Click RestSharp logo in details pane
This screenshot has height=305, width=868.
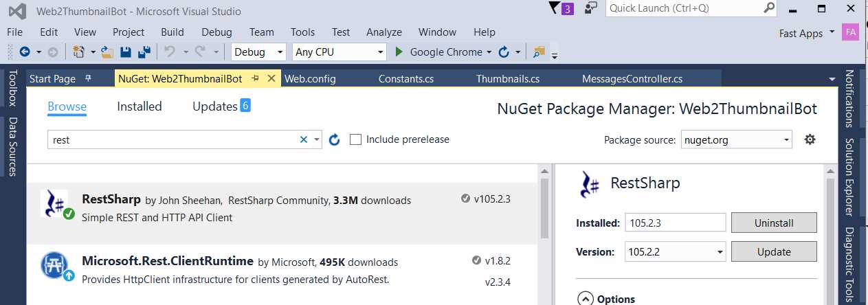click(x=590, y=184)
